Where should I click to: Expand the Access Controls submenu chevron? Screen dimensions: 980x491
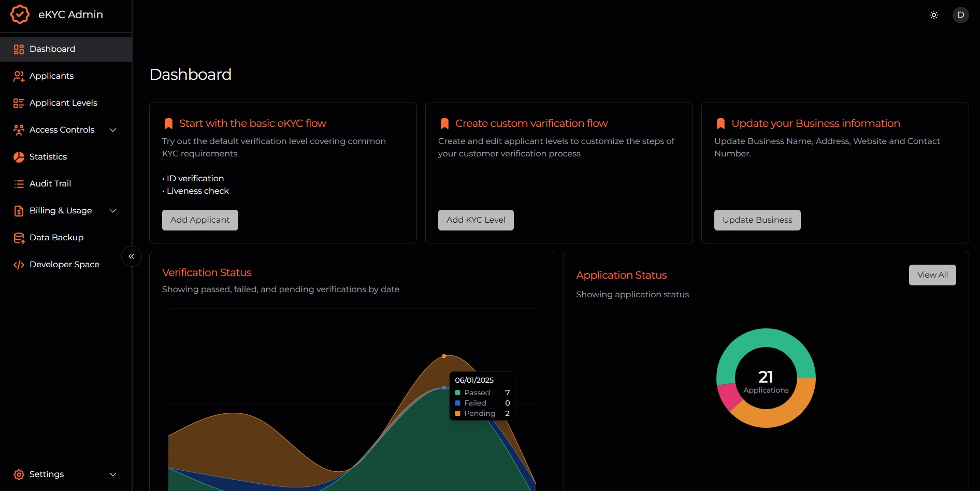[x=113, y=130]
